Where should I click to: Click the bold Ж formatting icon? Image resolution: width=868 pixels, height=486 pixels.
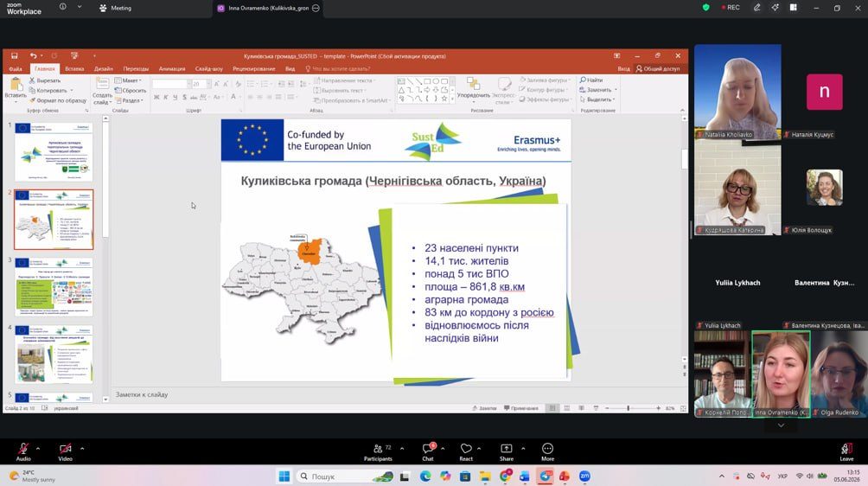pyautogui.click(x=156, y=98)
